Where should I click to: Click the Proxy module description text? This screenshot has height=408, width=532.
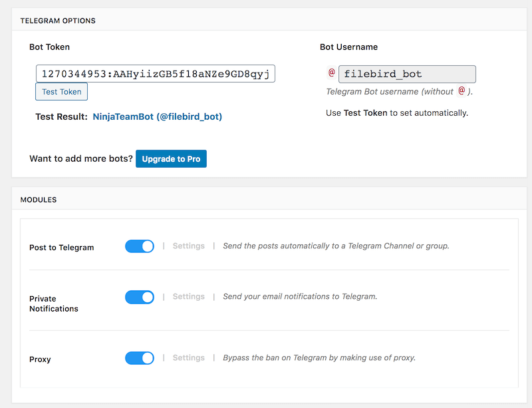click(319, 357)
